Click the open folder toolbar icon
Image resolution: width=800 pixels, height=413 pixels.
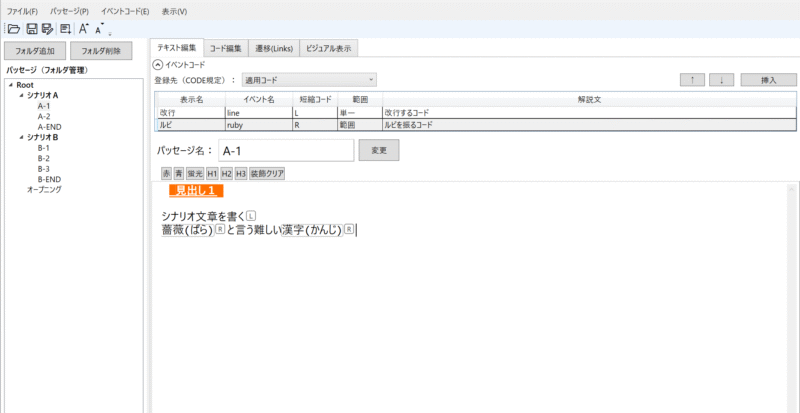click(x=13, y=29)
